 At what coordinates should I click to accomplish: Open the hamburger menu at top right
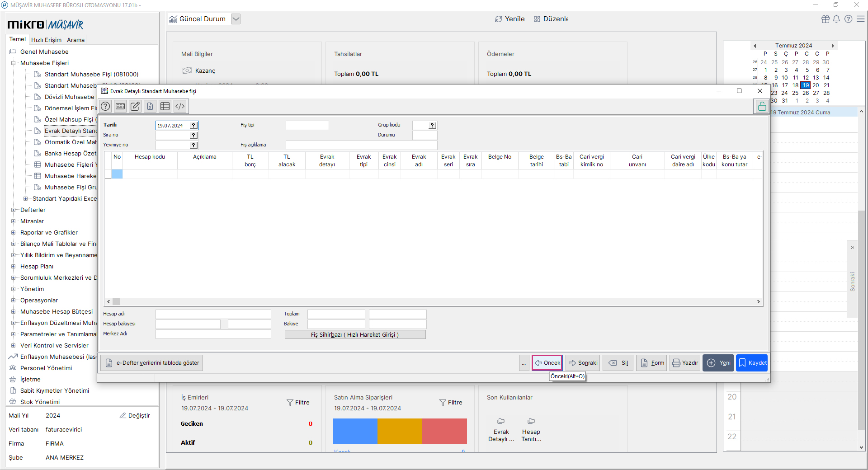point(861,19)
